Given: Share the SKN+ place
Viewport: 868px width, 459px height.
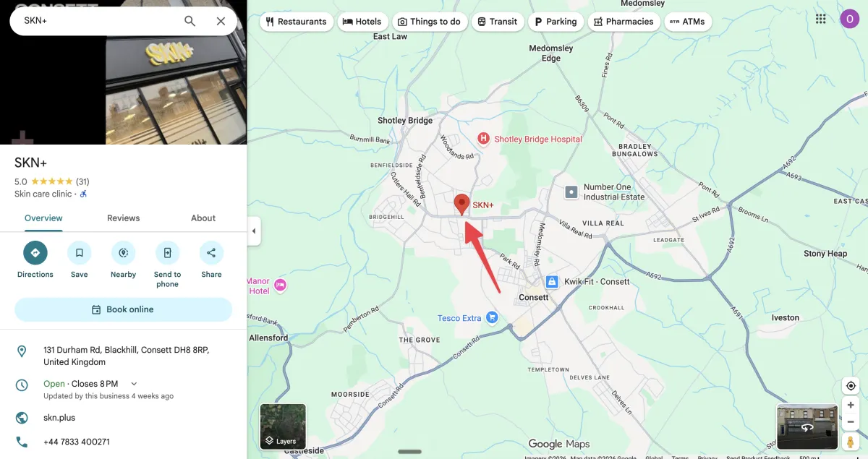Looking at the screenshot, I should pyautogui.click(x=211, y=253).
